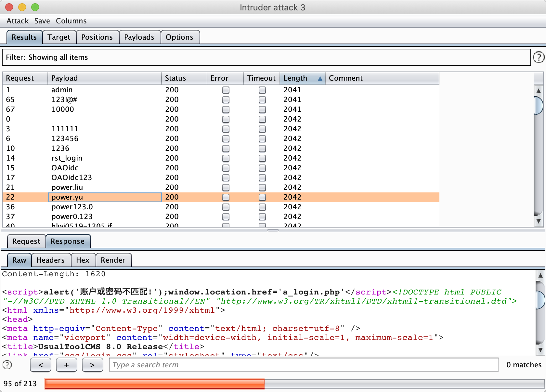Maximize the Intruder attack window
This screenshot has width=546, height=392.
[35, 7]
